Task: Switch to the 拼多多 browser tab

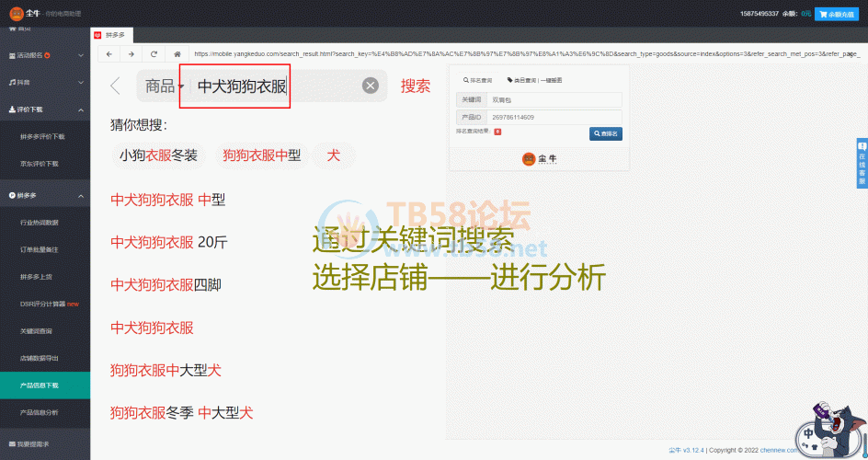Action: click(110, 35)
